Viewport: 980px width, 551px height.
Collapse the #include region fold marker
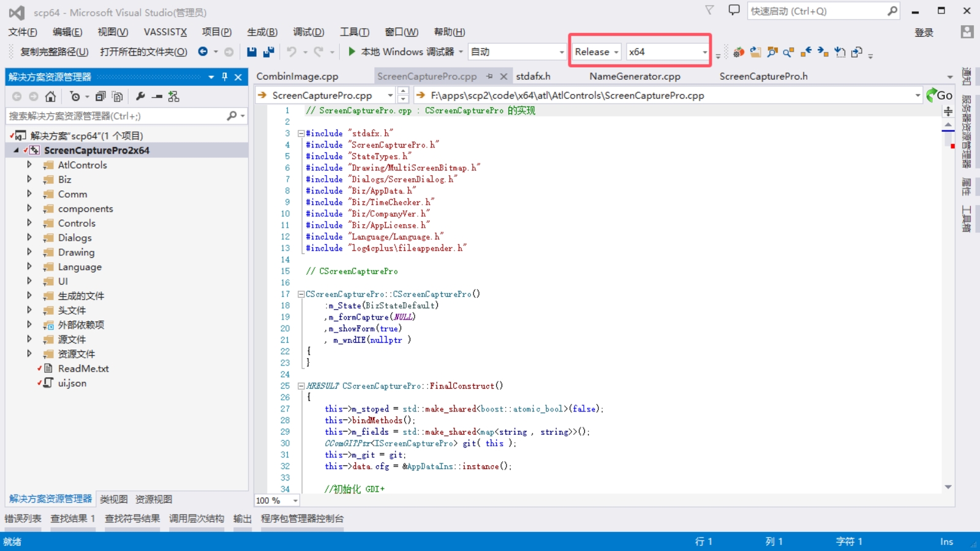pos(301,133)
